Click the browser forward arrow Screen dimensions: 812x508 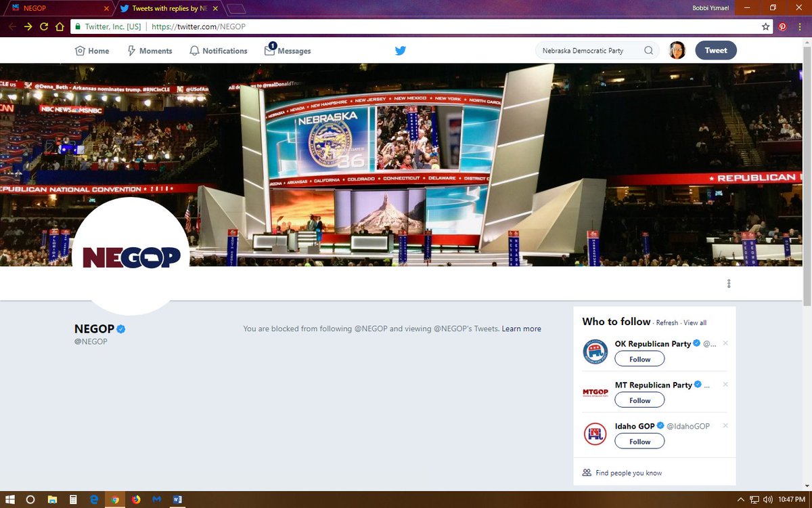pyautogui.click(x=28, y=26)
